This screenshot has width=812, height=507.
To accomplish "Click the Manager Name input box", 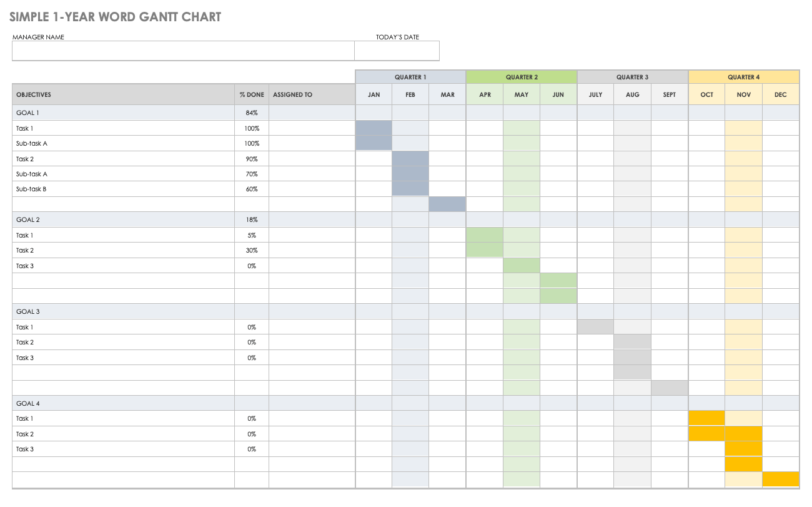I will (x=183, y=51).
